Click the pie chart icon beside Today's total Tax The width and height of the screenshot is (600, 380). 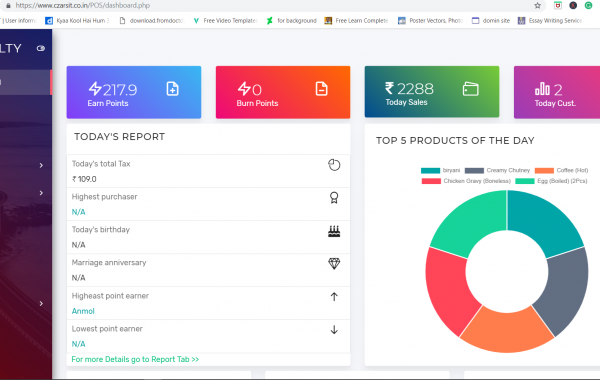[x=334, y=165]
